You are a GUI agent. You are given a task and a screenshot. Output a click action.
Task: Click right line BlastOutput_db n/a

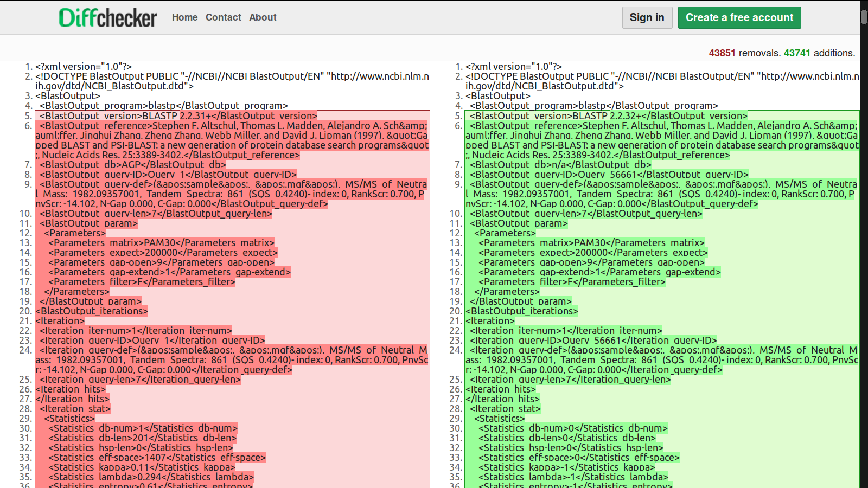[x=560, y=164]
